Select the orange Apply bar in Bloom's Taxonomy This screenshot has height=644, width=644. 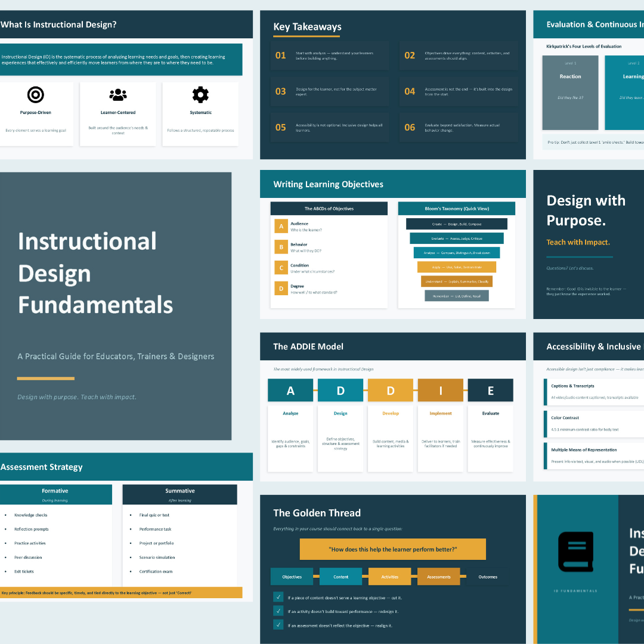click(456, 267)
